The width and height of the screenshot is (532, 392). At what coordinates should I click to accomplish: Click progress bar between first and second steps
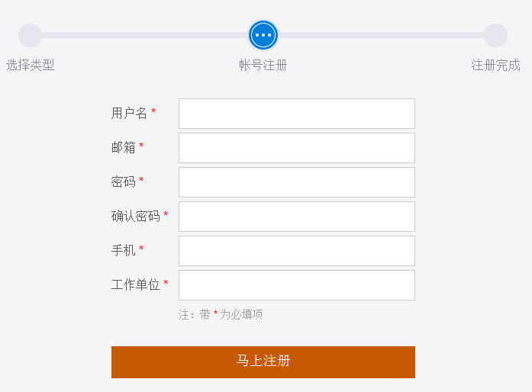coord(145,35)
